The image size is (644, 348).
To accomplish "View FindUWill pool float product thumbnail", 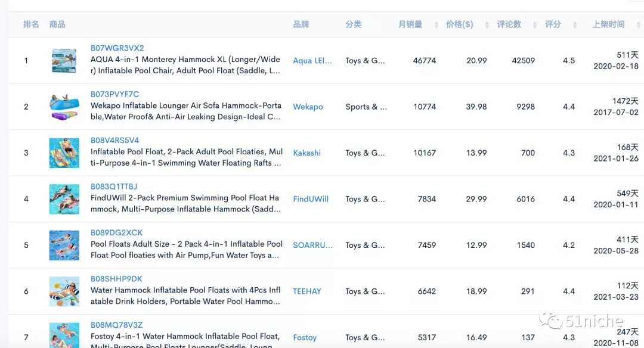I will (64, 199).
